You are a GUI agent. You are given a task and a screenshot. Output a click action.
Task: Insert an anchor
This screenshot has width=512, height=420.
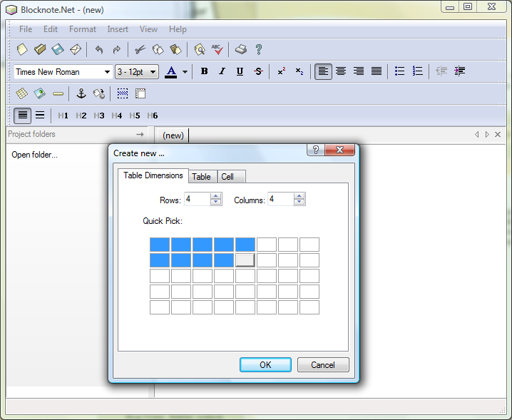click(x=81, y=93)
